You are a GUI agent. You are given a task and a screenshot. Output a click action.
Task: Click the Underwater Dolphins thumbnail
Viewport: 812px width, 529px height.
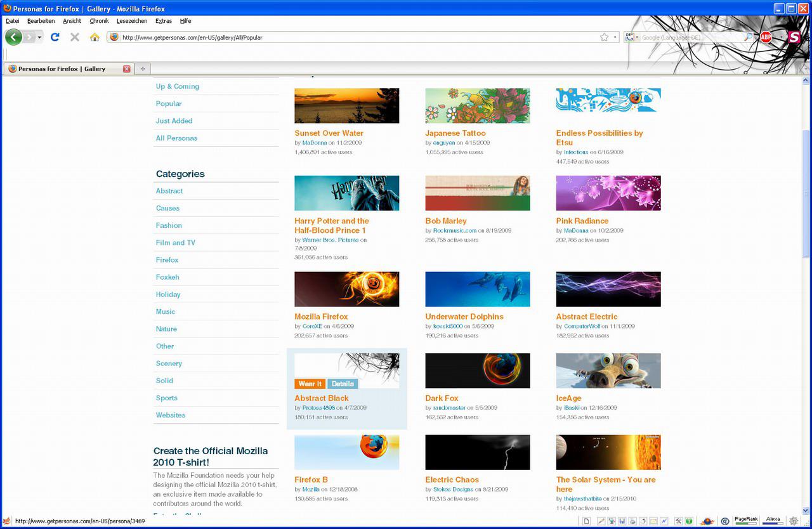click(x=478, y=289)
